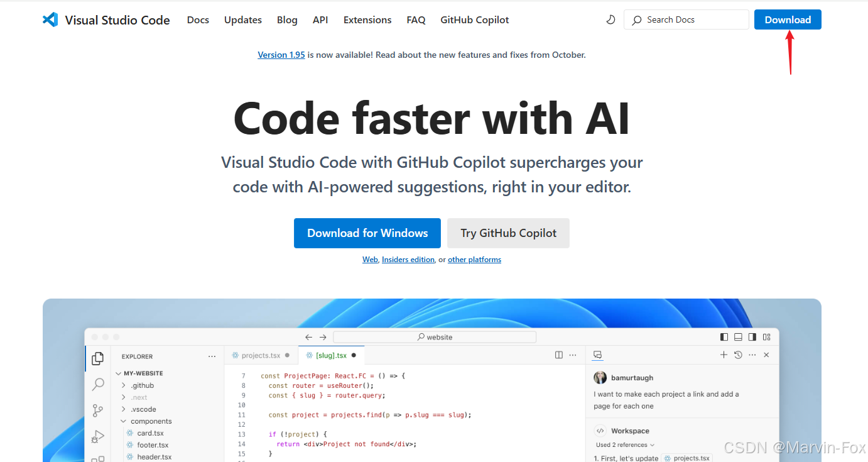Open the Extensions nav item
The width and height of the screenshot is (868, 462).
tap(367, 20)
